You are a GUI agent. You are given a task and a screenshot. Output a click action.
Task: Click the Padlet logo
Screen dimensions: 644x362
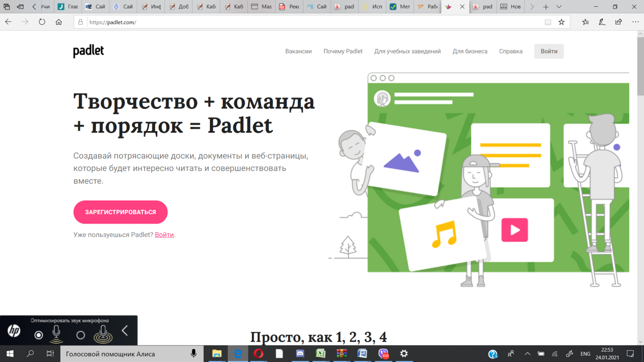88,51
